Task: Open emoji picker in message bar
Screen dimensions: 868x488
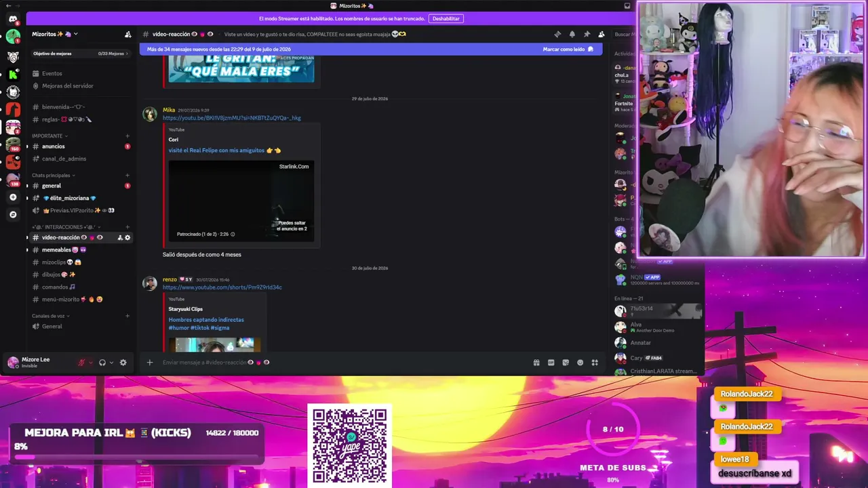Action: click(580, 363)
